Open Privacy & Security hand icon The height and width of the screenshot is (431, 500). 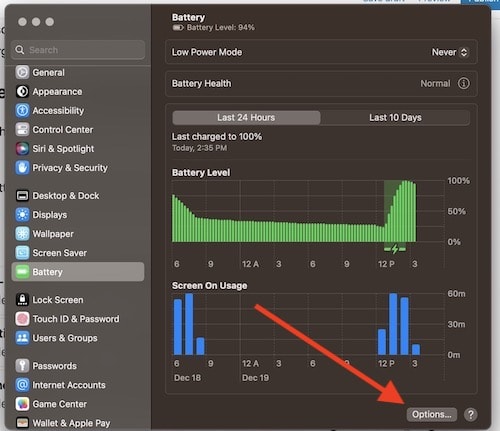coord(22,168)
